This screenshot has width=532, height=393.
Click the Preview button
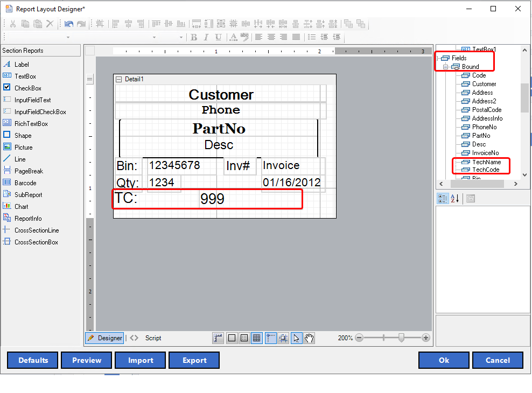click(86, 360)
